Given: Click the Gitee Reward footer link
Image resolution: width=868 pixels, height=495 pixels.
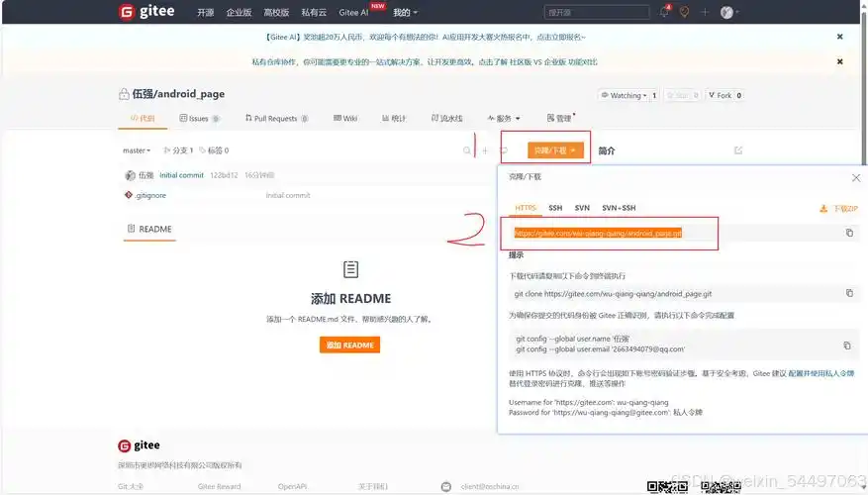Looking at the screenshot, I should pyautogui.click(x=219, y=487).
